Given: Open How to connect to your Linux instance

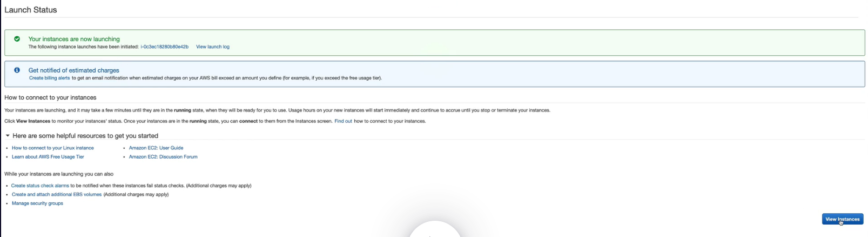Looking at the screenshot, I should coord(53,148).
